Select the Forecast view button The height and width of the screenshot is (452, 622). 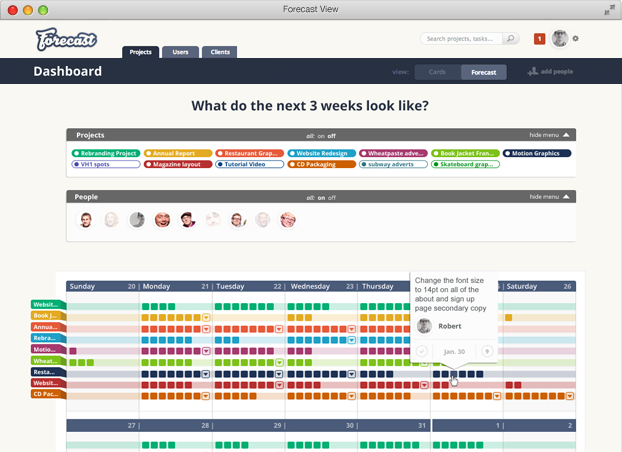484,72
